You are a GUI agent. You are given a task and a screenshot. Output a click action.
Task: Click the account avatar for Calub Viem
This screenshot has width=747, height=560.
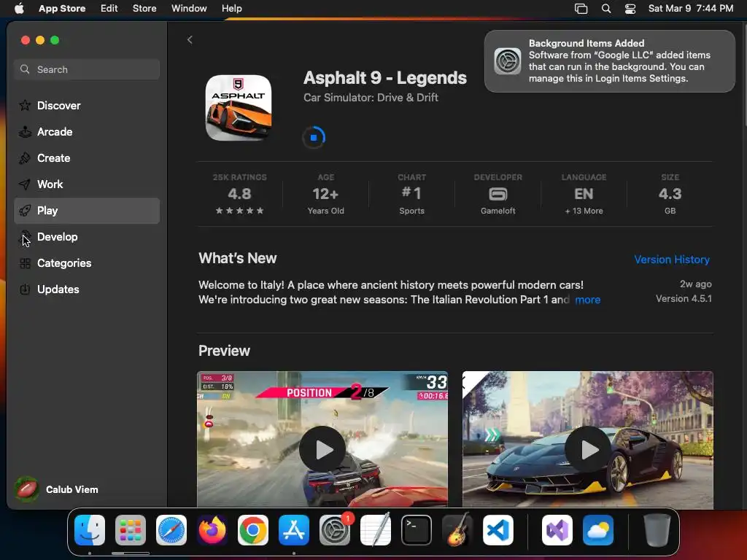[27, 489]
